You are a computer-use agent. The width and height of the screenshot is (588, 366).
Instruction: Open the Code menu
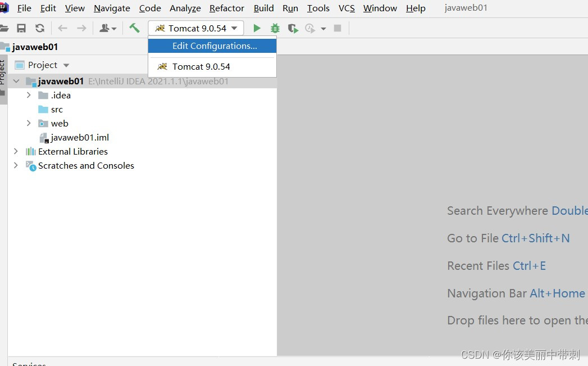[x=150, y=8]
